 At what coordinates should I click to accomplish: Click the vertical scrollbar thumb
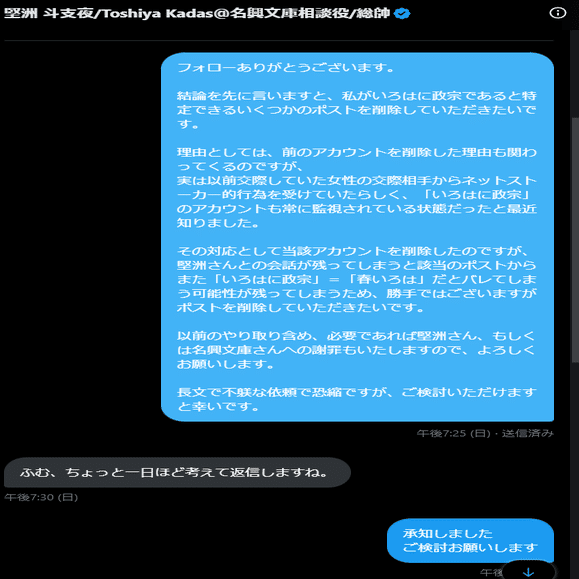pos(575,240)
